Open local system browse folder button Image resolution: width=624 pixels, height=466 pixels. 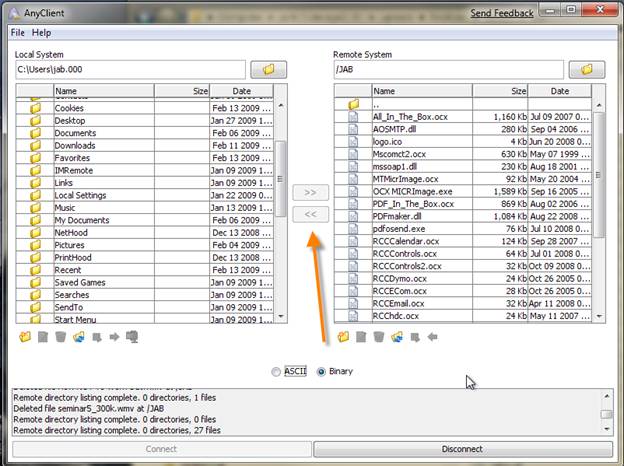point(269,70)
